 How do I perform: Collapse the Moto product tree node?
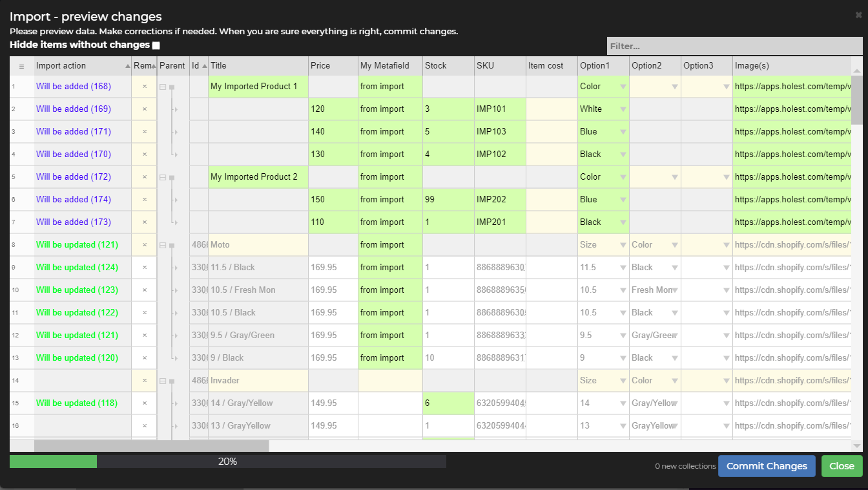(x=163, y=245)
